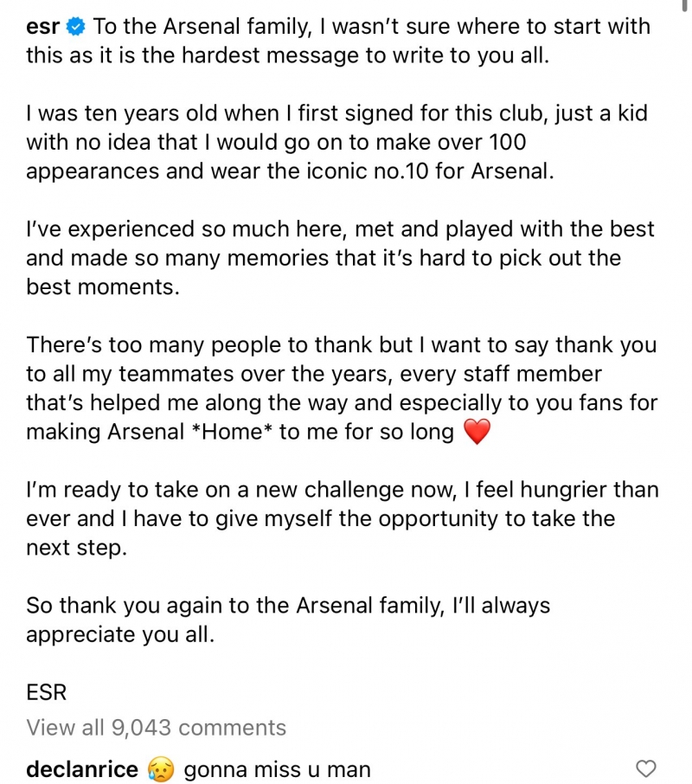Open the esr profile username
The width and height of the screenshot is (692, 784).
43,27
